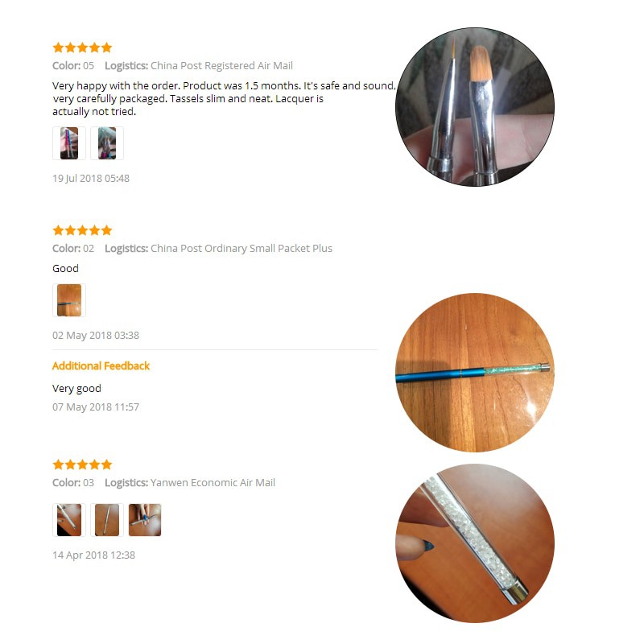Click the circular photo of two brush tips

[475, 107]
